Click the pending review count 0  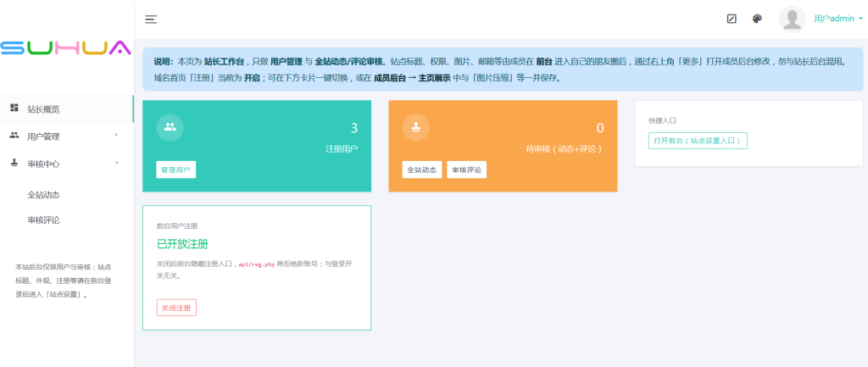coord(600,129)
